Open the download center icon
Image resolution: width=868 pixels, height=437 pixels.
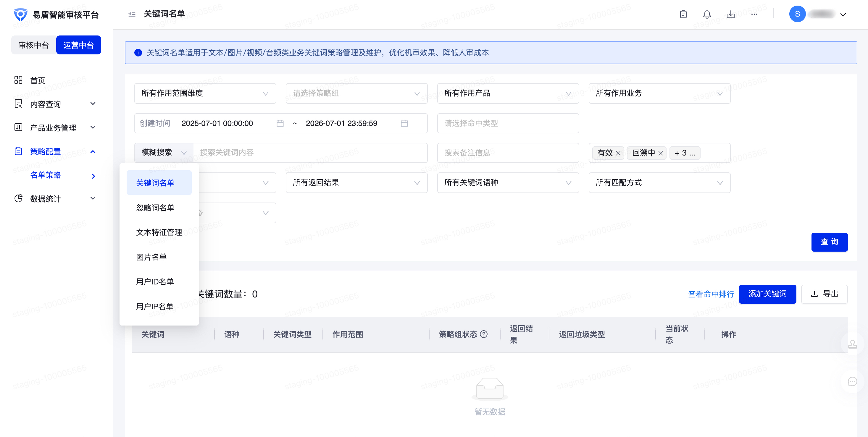coord(730,14)
